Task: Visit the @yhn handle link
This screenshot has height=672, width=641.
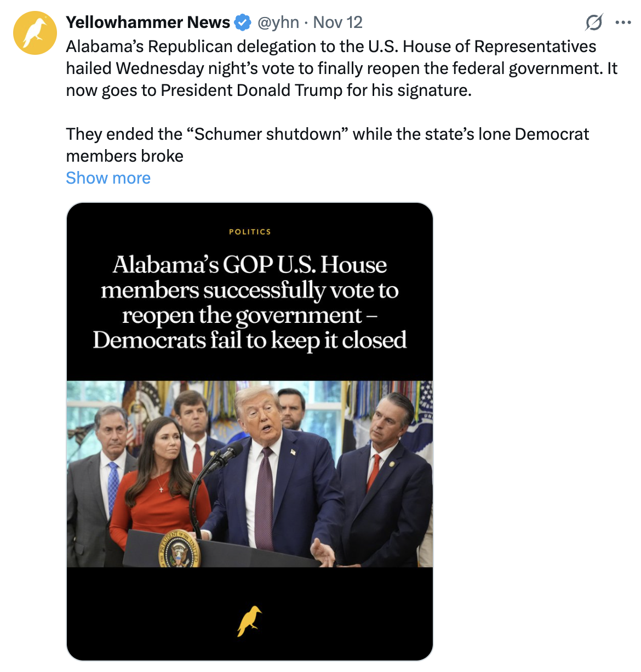Action: click(x=278, y=22)
